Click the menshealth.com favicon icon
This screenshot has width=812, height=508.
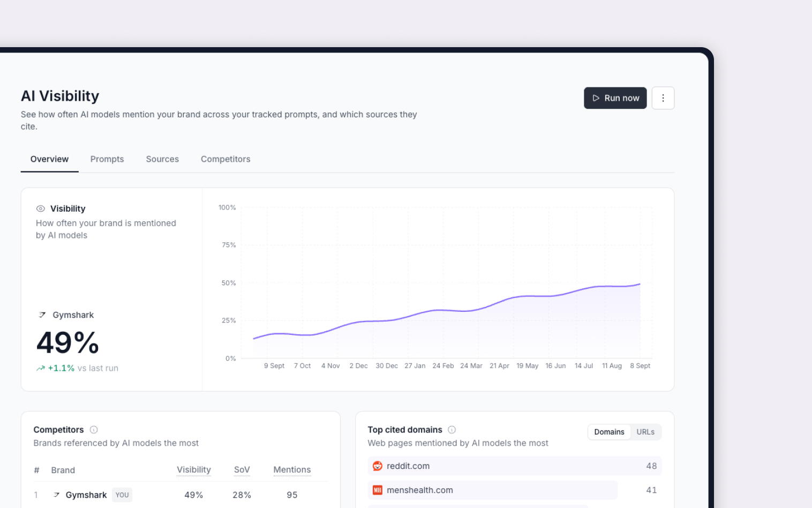click(x=378, y=490)
